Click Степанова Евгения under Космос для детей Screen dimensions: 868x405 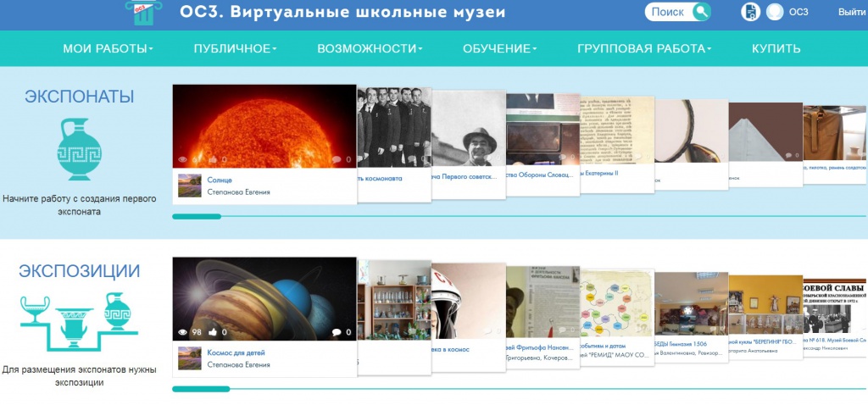point(238,364)
